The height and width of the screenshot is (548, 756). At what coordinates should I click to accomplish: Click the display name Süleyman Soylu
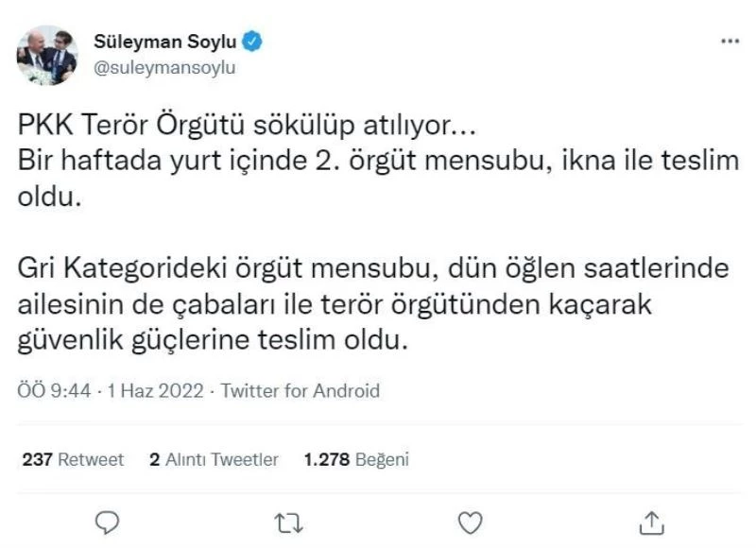tap(164, 41)
